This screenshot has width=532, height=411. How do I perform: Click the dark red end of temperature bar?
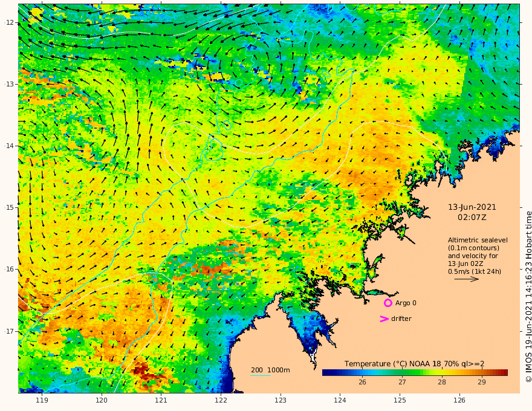(x=504, y=373)
